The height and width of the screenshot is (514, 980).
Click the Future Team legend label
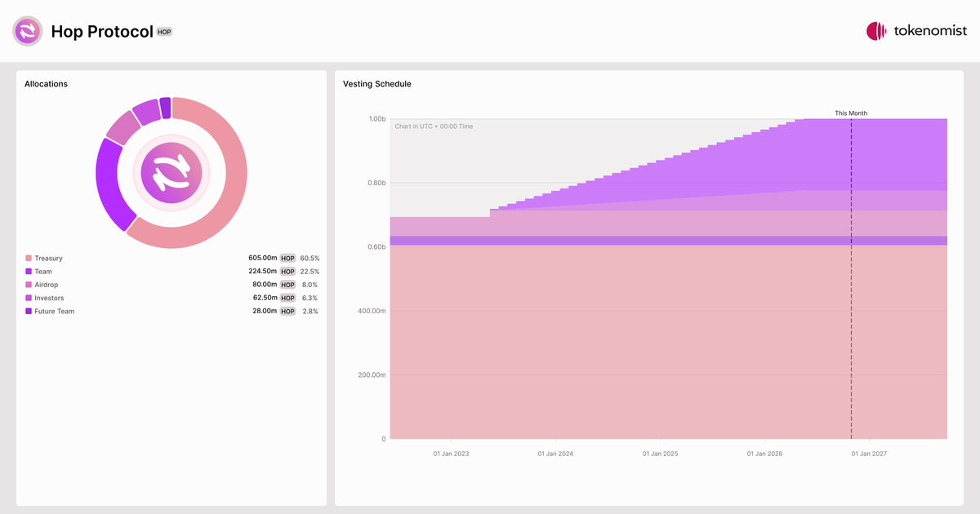[x=54, y=311]
